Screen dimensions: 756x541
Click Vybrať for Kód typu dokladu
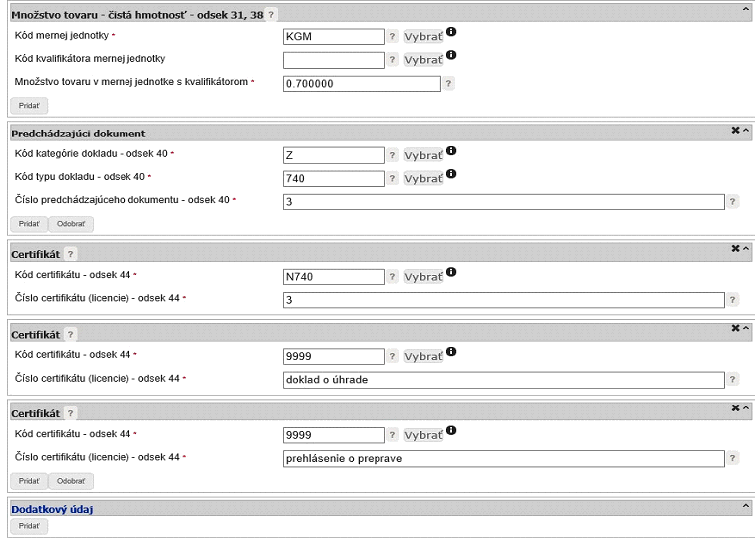(x=423, y=179)
